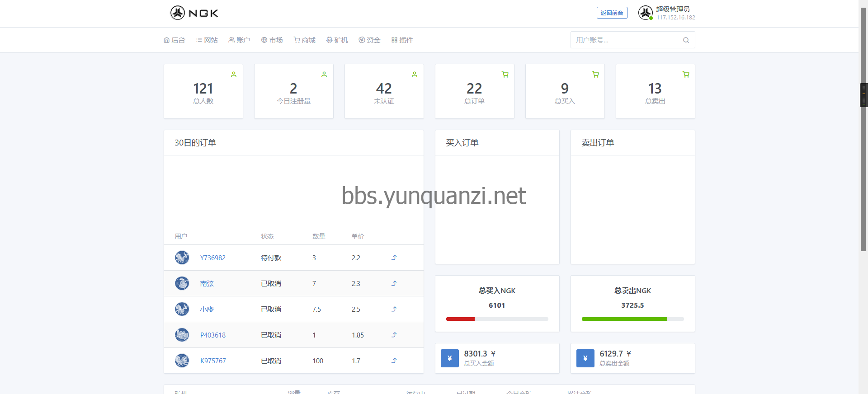Click the yen icon for 总卖出金额
Viewport: 868px width, 394px height.
click(585, 358)
